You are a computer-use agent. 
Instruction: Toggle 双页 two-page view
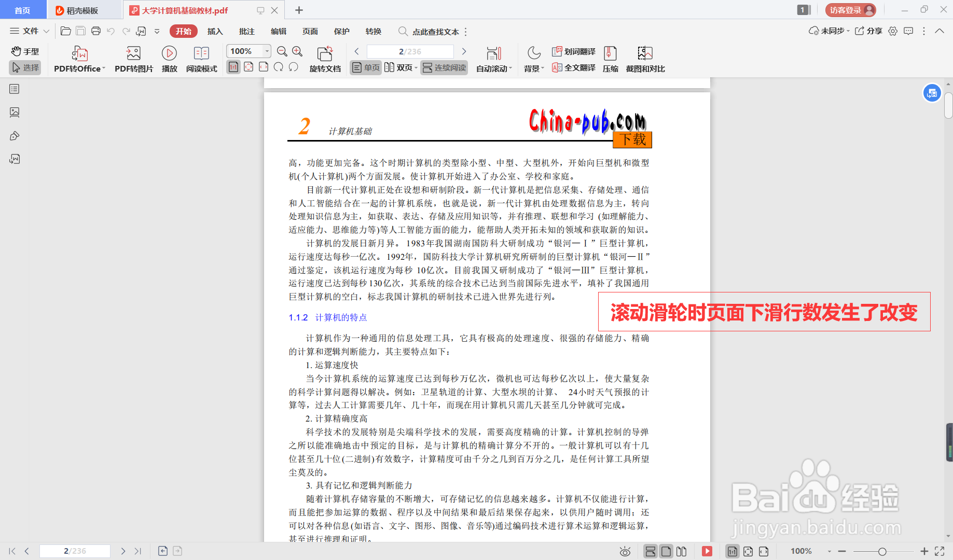[x=400, y=67]
